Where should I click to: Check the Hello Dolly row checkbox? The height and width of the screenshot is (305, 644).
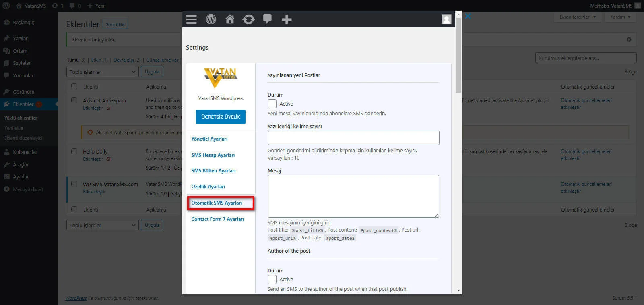(74, 151)
